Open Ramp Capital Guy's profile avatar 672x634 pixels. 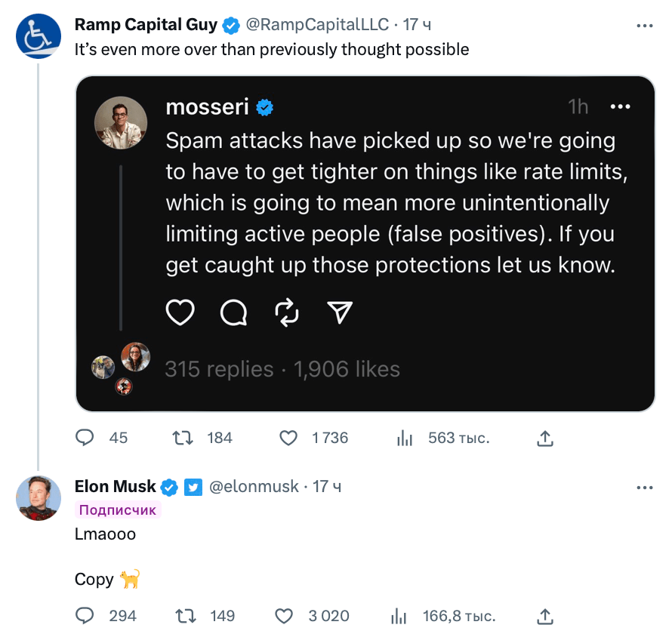point(39,36)
